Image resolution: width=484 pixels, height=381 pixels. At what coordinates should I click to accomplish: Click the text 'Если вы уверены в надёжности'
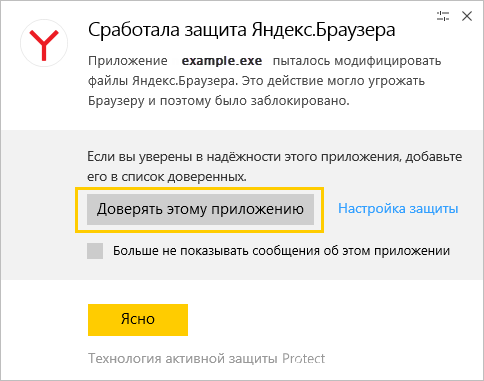183,157
